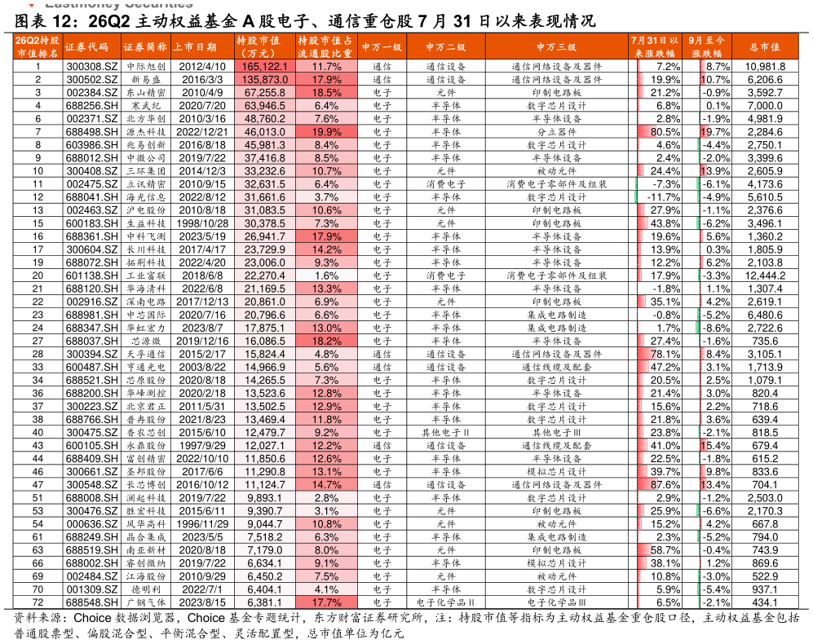Image resolution: width=813 pixels, height=644 pixels.
Task: Click stock code 688498.SH
Action: tap(92, 132)
